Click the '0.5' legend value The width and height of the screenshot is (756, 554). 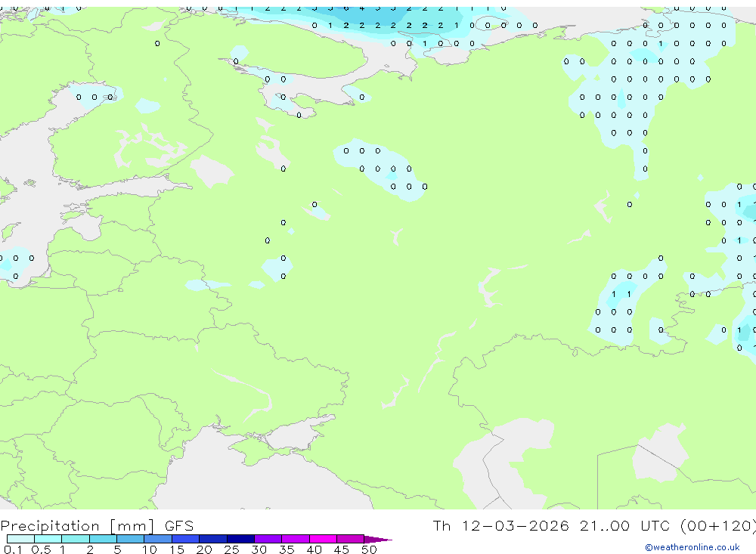click(x=41, y=549)
